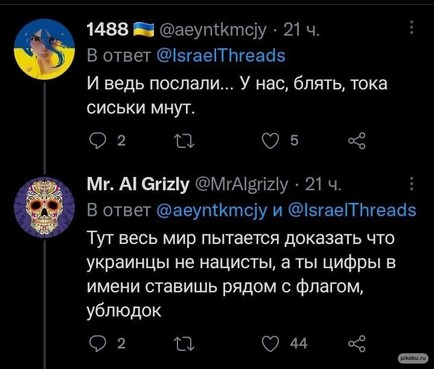Viewport: 434px width, 369px height.
Task: Share Mr. Al Grizly's tweet
Action: (x=357, y=344)
